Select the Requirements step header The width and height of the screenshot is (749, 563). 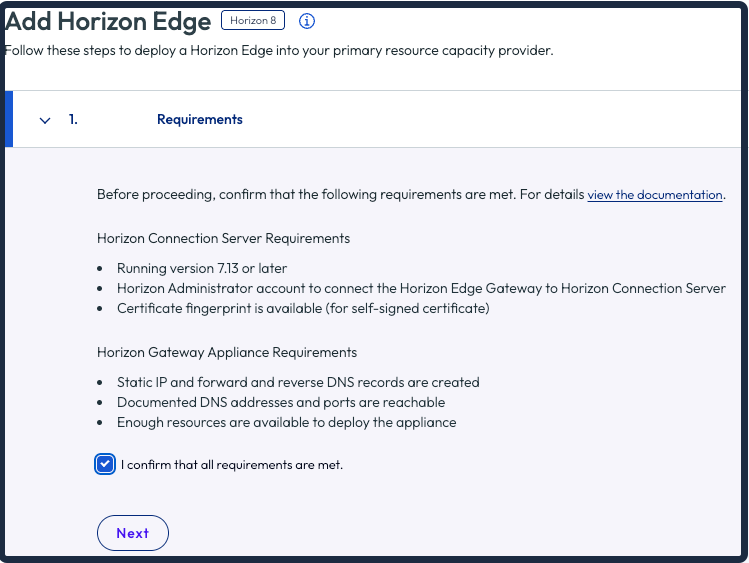tap(377, 119)
